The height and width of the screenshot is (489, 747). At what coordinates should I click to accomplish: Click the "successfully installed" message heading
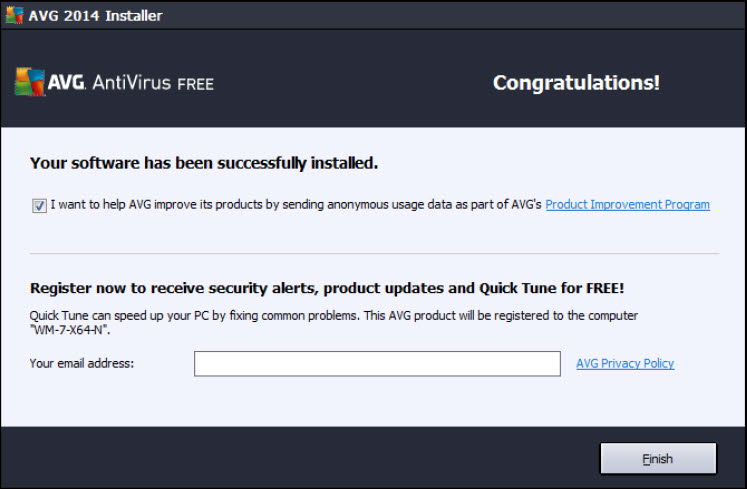click(x=204, y=162)
